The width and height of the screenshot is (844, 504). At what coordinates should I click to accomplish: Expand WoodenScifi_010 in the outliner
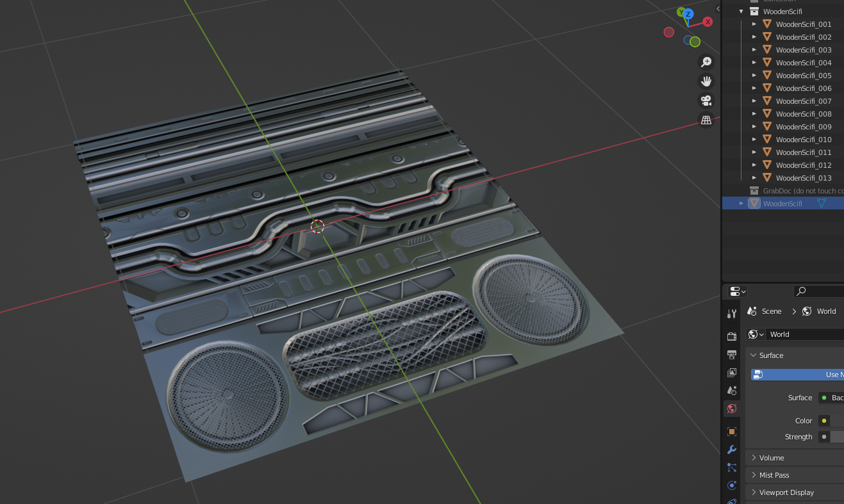754,140
